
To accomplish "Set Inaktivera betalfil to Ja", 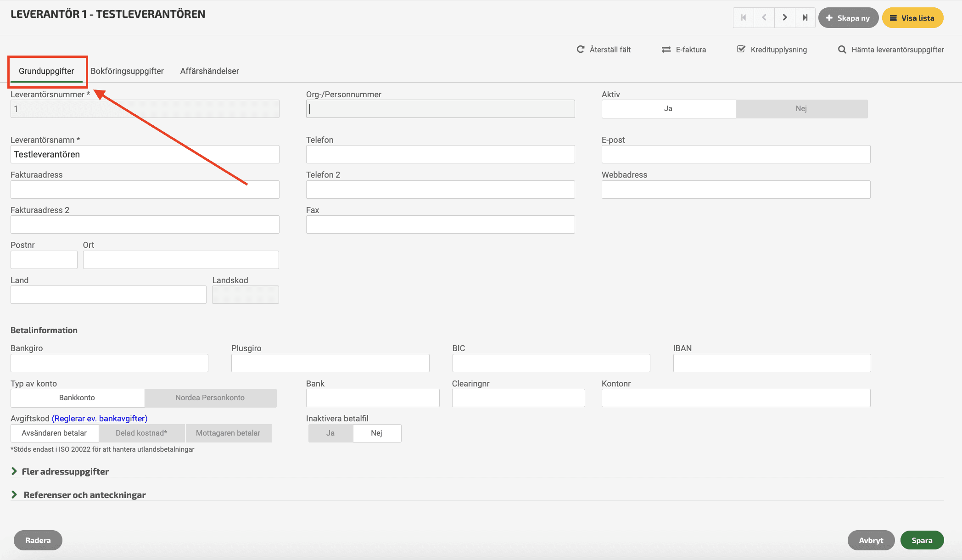I will [330, 433].
